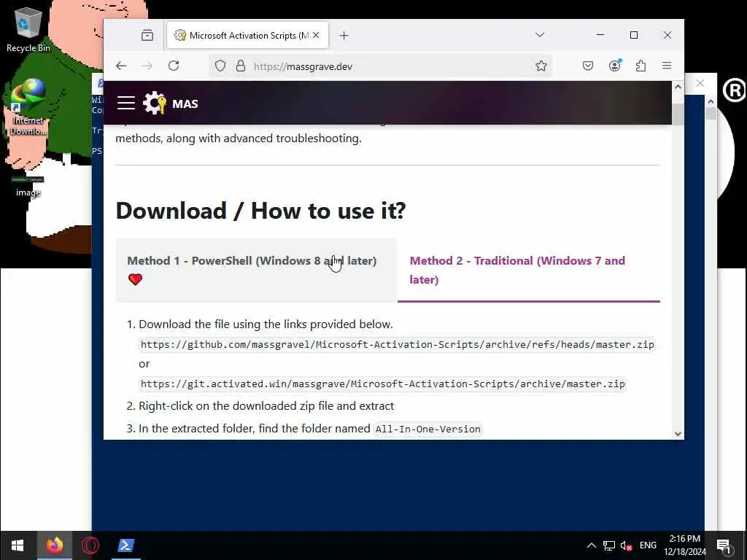Viewport: 747px width, 560px height.
Task: Select Internet Download Manager desktop icon
Action: click(28, 107)
